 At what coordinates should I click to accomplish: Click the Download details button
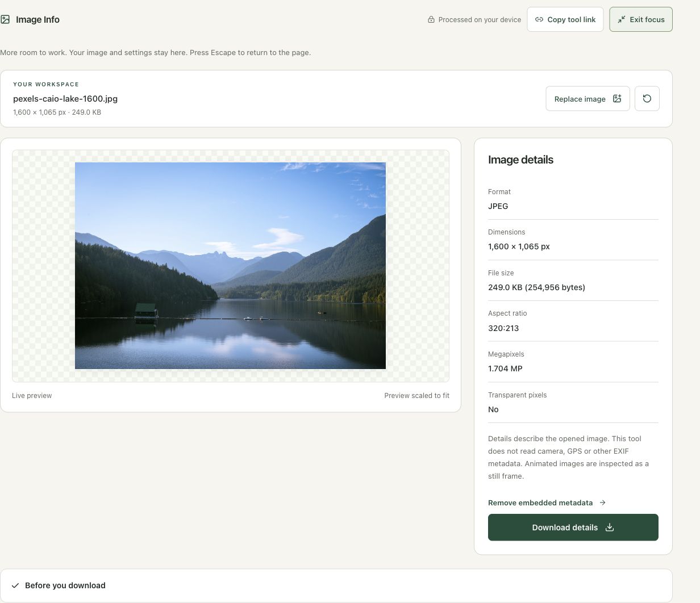[x=573, y=527]
